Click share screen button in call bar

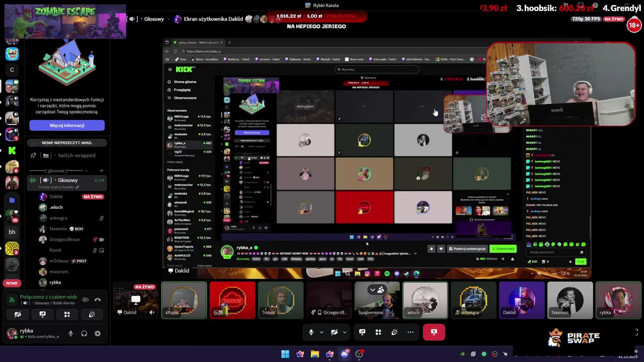click(362, 332)
